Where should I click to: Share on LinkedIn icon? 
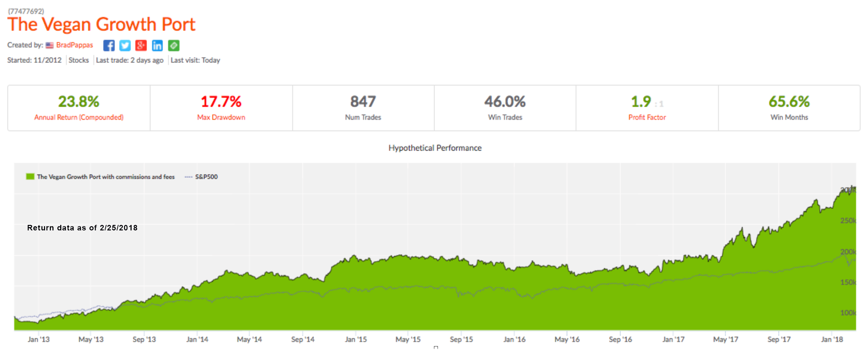point(157,45)
